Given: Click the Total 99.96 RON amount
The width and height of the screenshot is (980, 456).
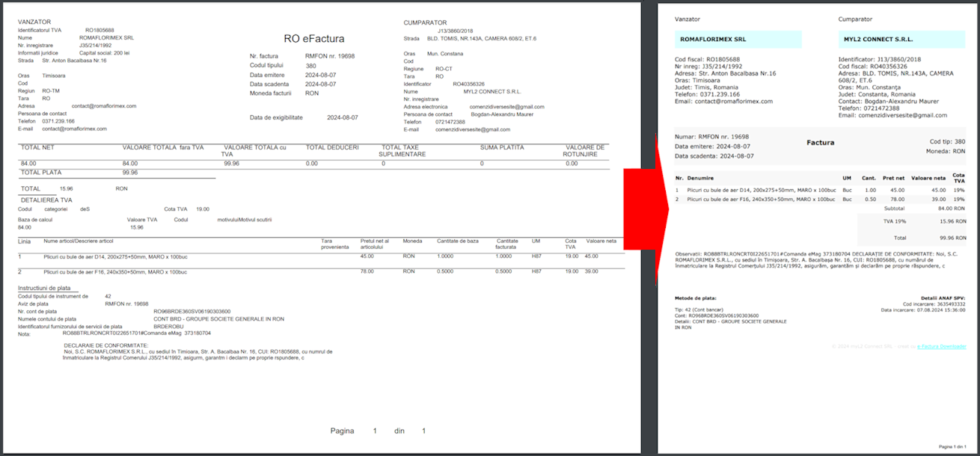Looking at the screenshot, I should pos(950,238).
